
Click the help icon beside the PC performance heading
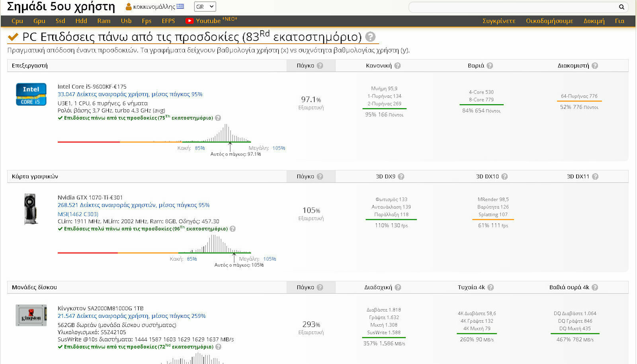tap(370, 37)
